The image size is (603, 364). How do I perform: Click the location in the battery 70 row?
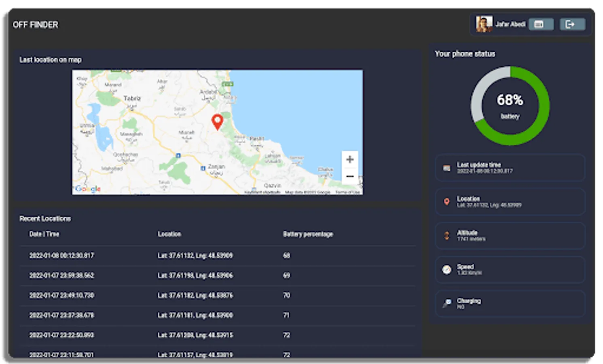[195, 295]
